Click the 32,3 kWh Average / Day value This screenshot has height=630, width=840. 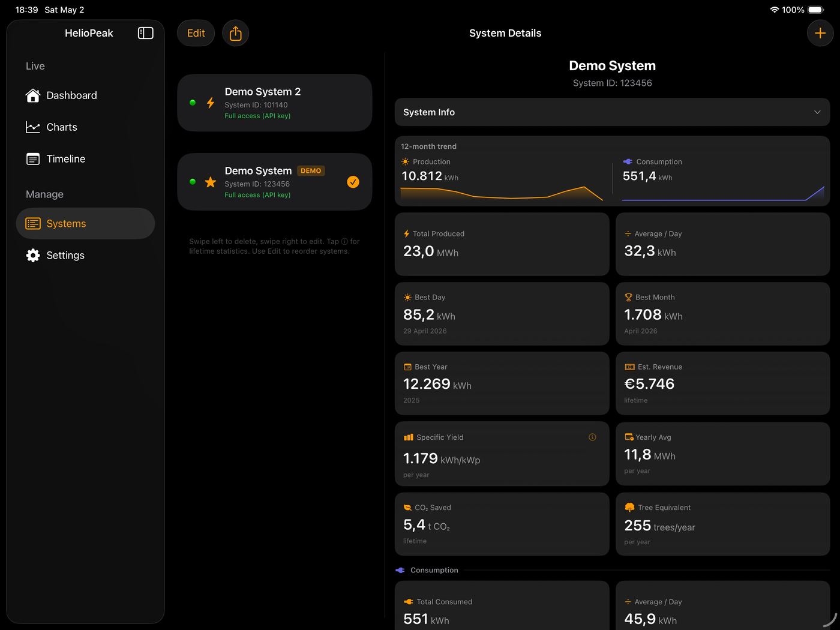tap(650, 251)
